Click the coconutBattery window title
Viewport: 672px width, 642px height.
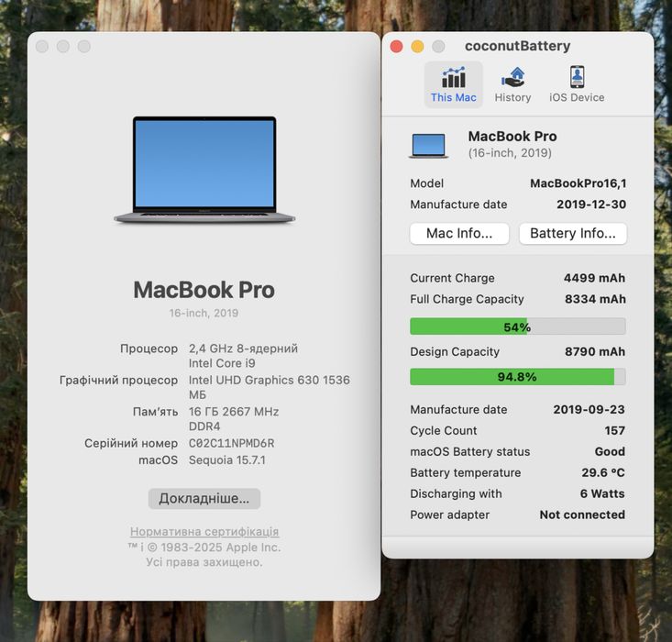[518, 46]
